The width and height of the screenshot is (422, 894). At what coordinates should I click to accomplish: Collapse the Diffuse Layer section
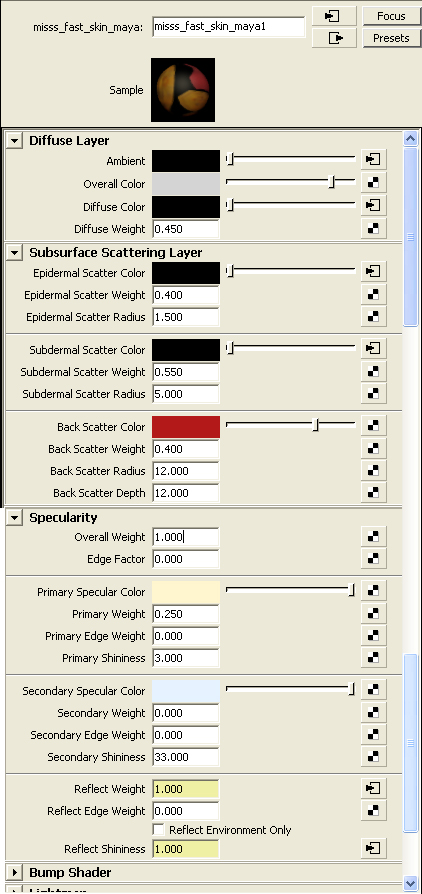pos(14,141)
